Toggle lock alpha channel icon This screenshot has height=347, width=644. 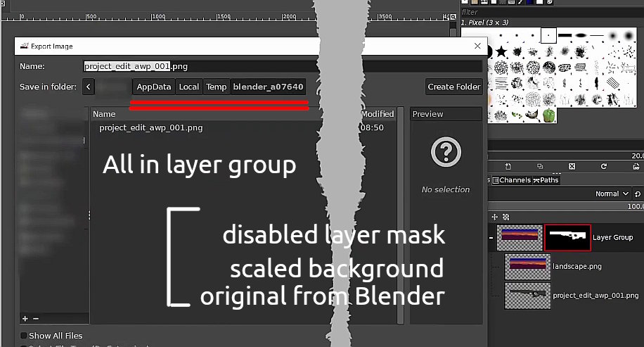(506, 217)
